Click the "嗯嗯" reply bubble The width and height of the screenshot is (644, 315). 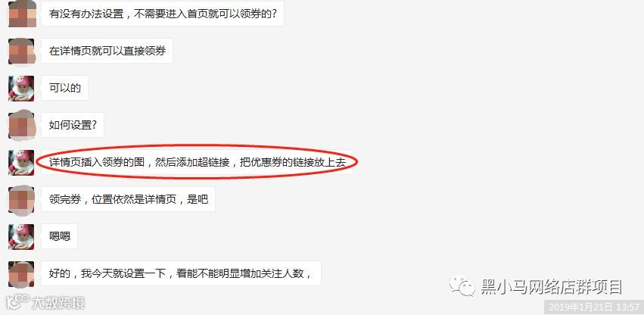tap(59, 236)
